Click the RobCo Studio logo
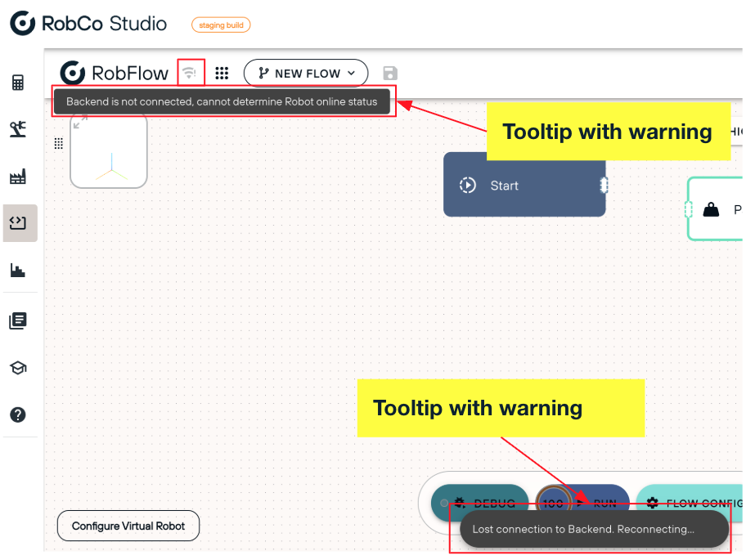This screenshot has height=560, width=755. point(88,24)
